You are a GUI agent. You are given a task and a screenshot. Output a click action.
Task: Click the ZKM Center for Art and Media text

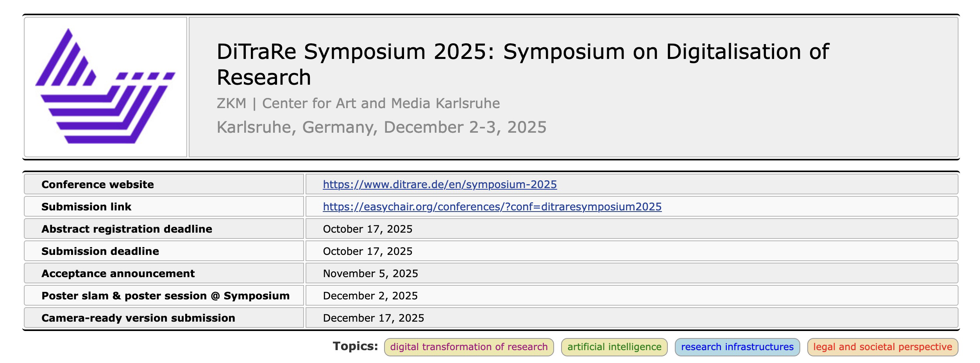[x=358, y=103]
